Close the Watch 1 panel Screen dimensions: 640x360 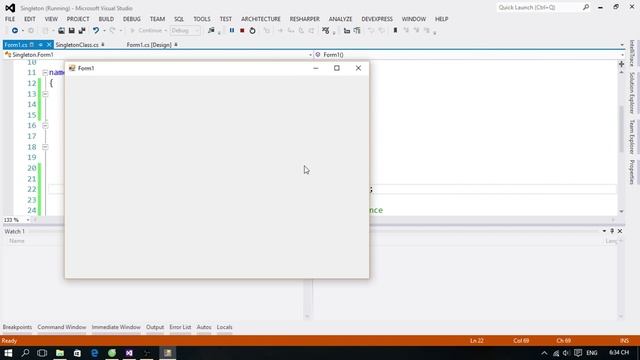[620, 231]
